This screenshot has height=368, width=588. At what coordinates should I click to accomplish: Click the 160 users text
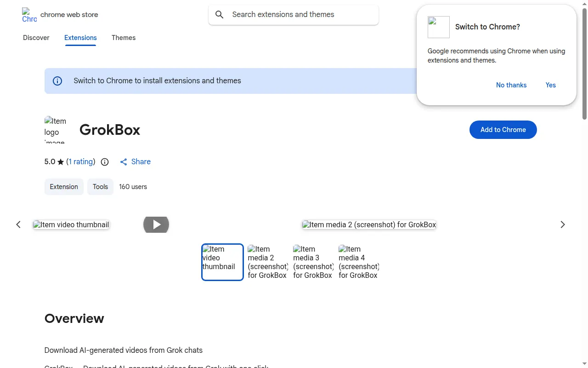(x=133, y=187)
